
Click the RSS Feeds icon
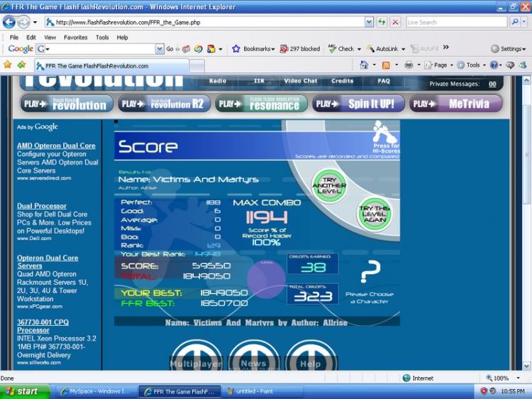point(386,65)
